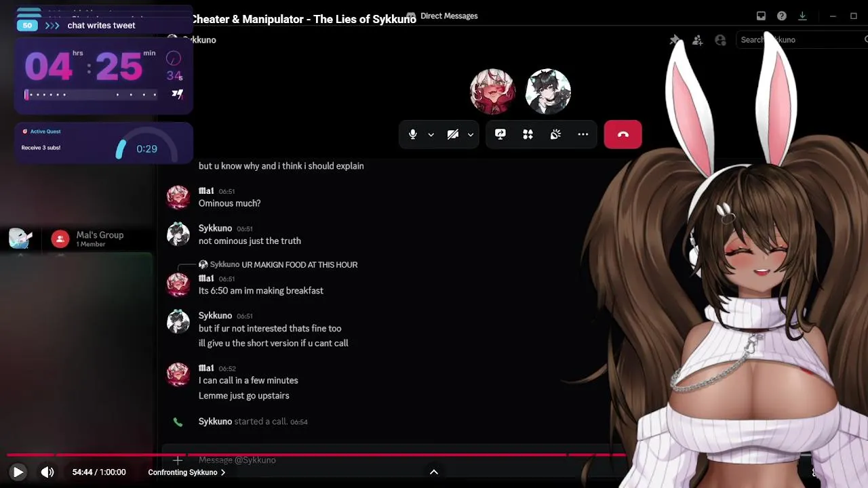Click the plus attachment icon in message box
Viewport: 868px width, 488px height.
(178, 460)
